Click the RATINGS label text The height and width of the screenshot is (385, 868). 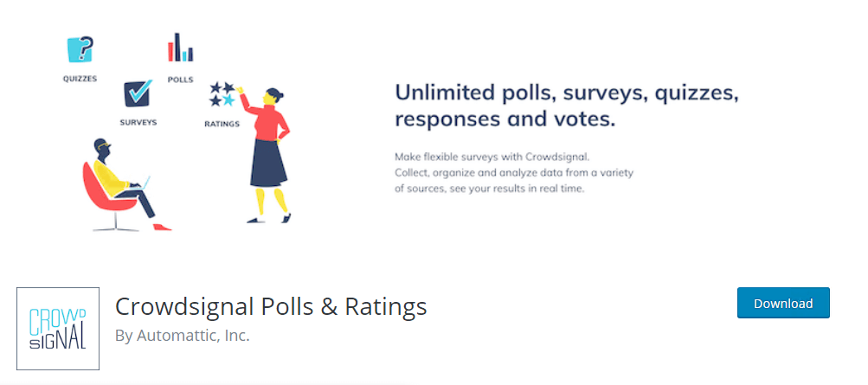[x=222, y=124]
